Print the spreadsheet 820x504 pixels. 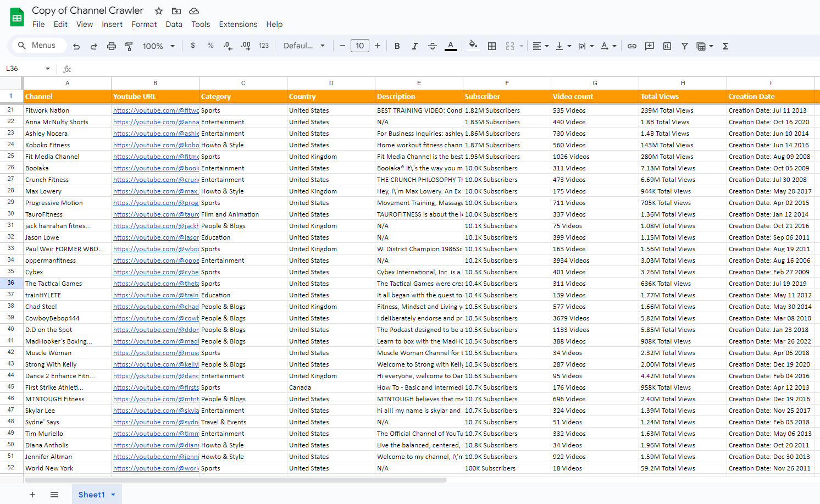coord(112,46)
